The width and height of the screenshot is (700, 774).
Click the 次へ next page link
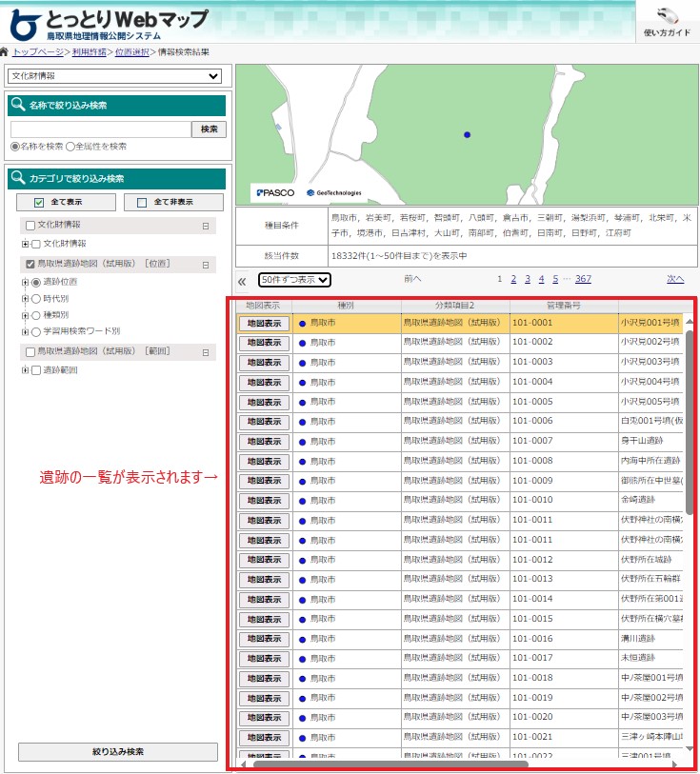tap(675, 279)
